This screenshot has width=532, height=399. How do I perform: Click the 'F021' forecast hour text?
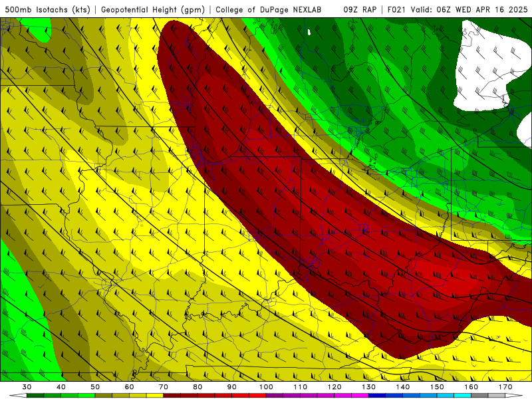[x=396, y=9]
